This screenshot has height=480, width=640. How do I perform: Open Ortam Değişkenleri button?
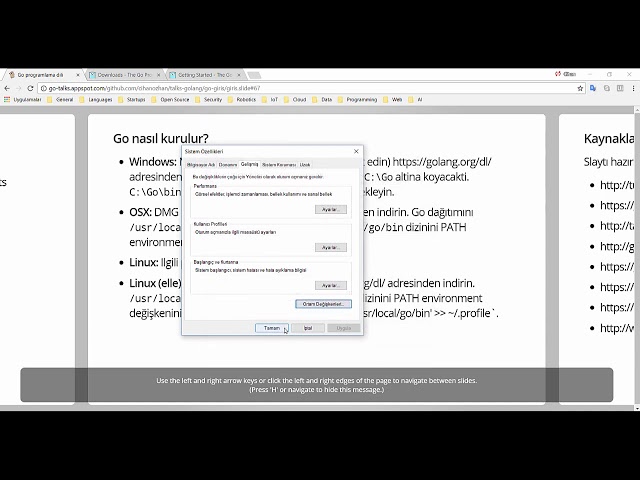click(x=323, y=304)
